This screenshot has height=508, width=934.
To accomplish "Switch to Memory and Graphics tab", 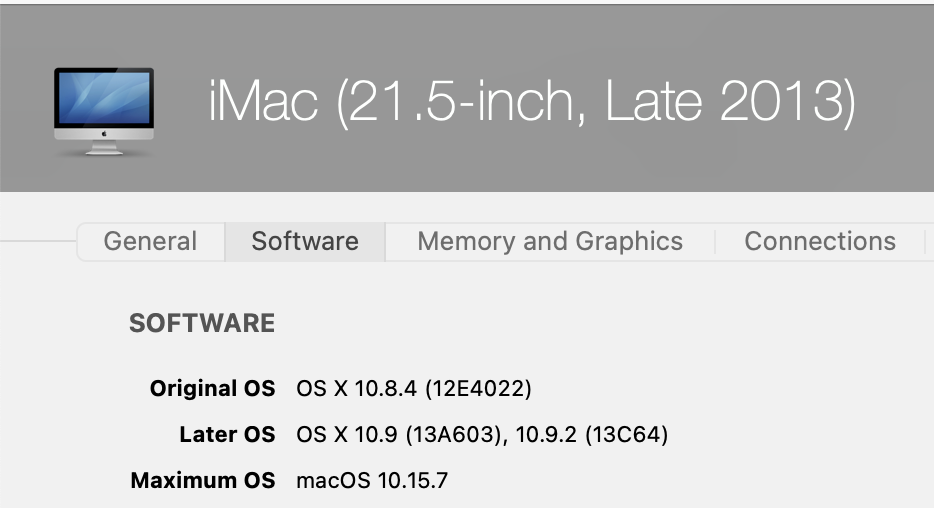I will coord(550,241).
